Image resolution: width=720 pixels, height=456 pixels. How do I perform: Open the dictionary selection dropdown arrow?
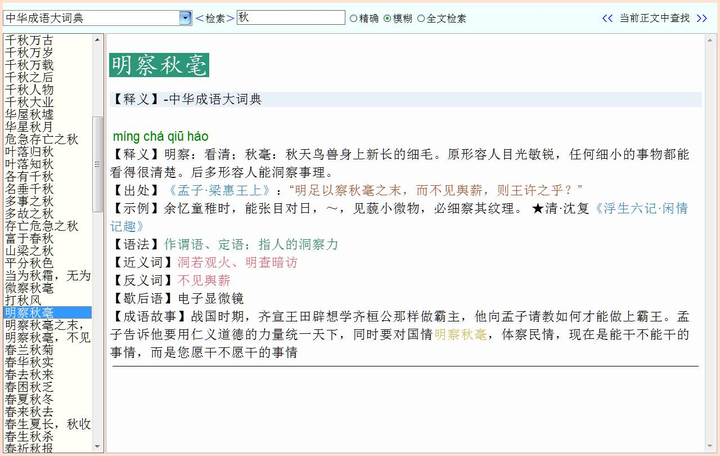[185, 18]
